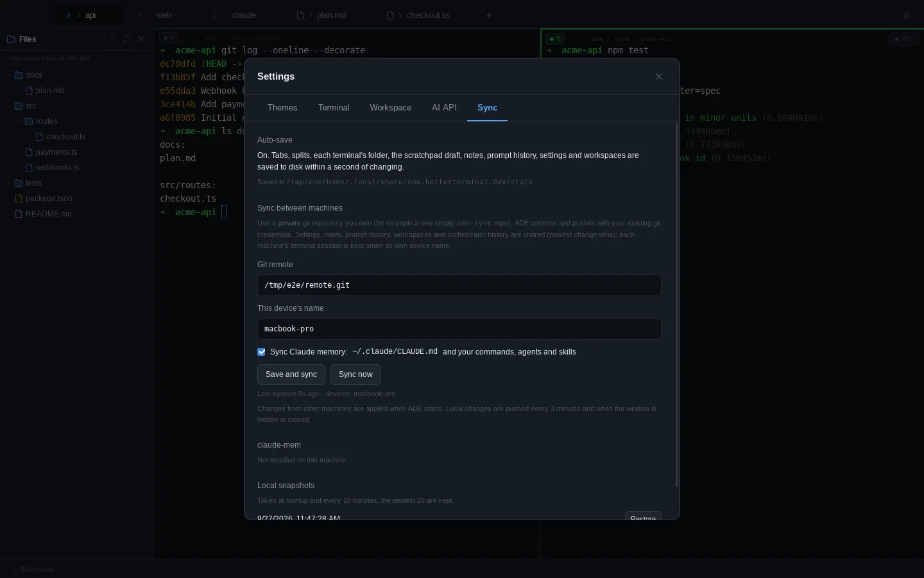Switch to the Terminal settings tab
The height and width of the screenshot is (578, 924).
(x=334, y=108)
